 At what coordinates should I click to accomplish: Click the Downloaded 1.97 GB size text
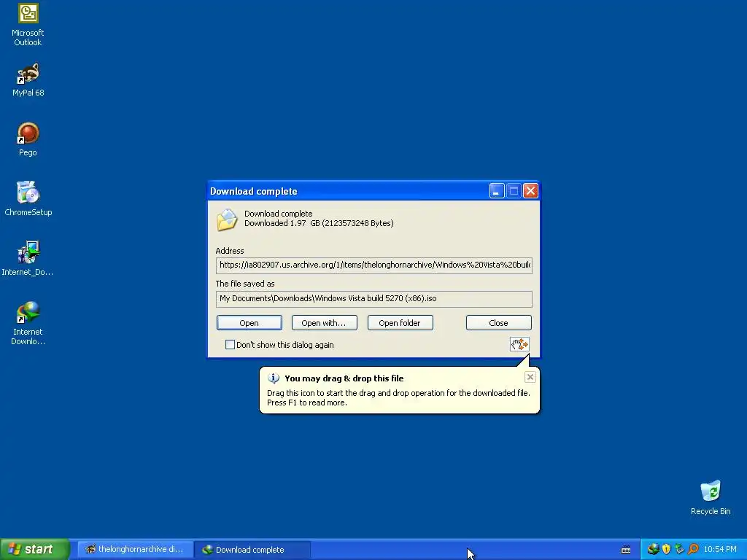pos(319,223)
